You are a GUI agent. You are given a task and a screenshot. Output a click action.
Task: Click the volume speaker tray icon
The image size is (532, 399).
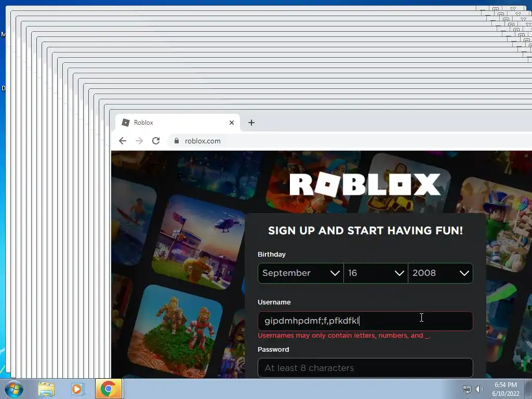[480, 389]
